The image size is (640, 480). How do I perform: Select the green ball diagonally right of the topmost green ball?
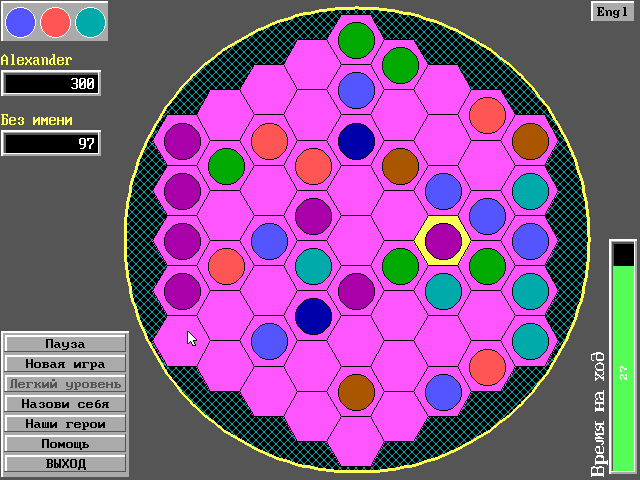(x=400, y=65)
